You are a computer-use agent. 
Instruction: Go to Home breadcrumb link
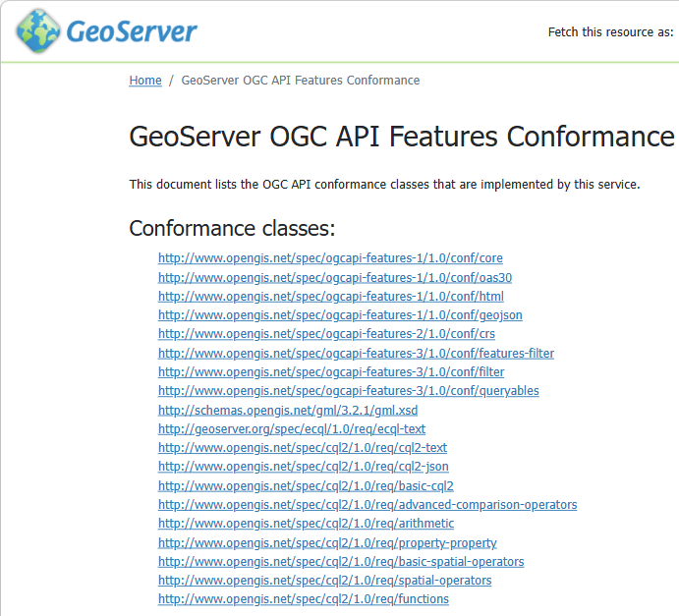pyautogui.click(x=145, y=81)
